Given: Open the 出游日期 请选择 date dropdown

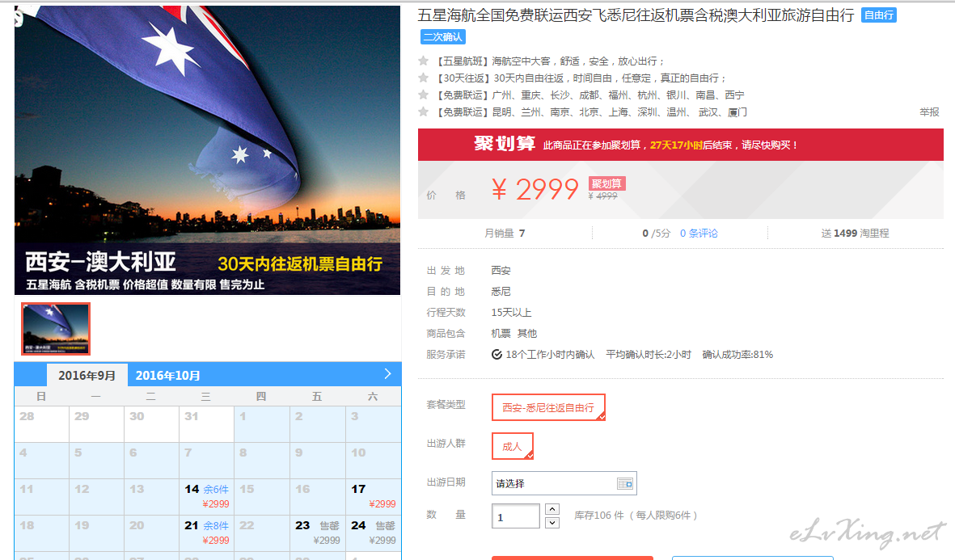Looking at the screenshot, I should point(564,483).
